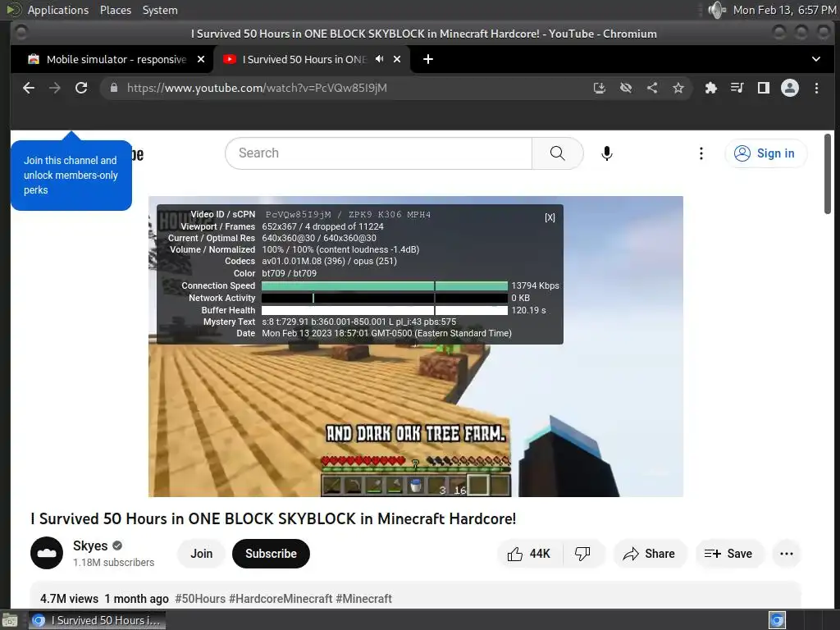The image size is (840, 630).
Task: Share this page from the address bar
Action: click(x=652, y=88)
